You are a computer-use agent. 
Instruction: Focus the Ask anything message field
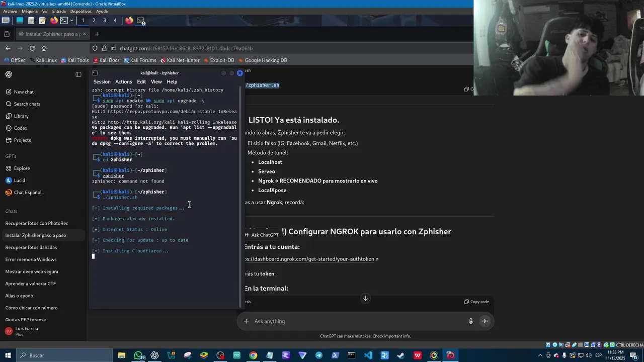(357, 321)
